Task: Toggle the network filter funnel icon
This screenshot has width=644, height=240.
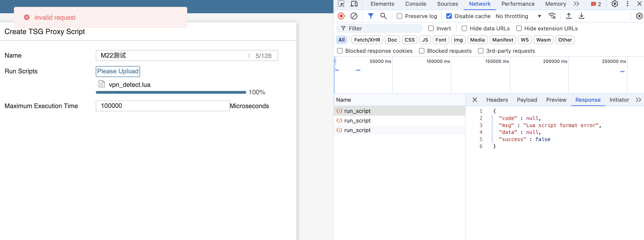Action: point(371,16)
